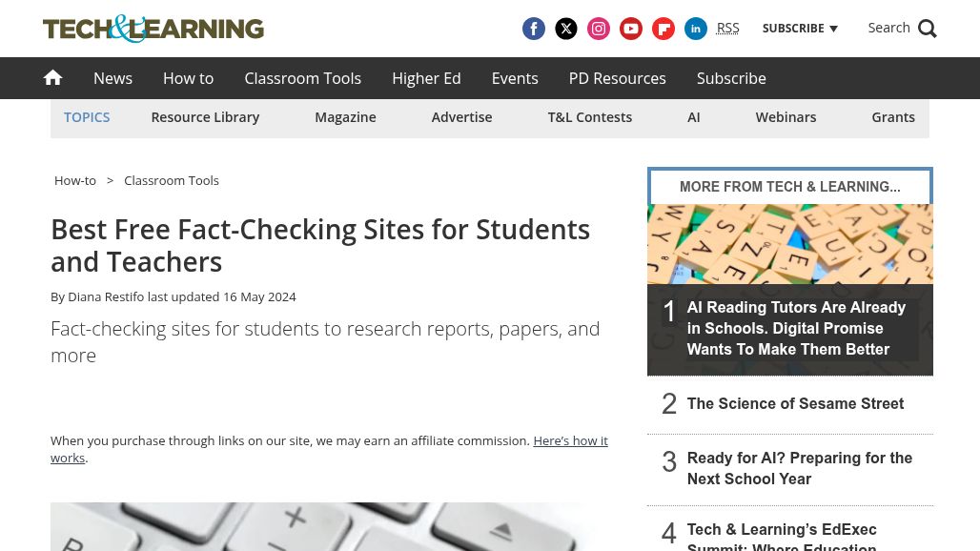Screen dimensions: 980x551
Task: Click the Flipboard social icon
Action: (x=664, y=29)
